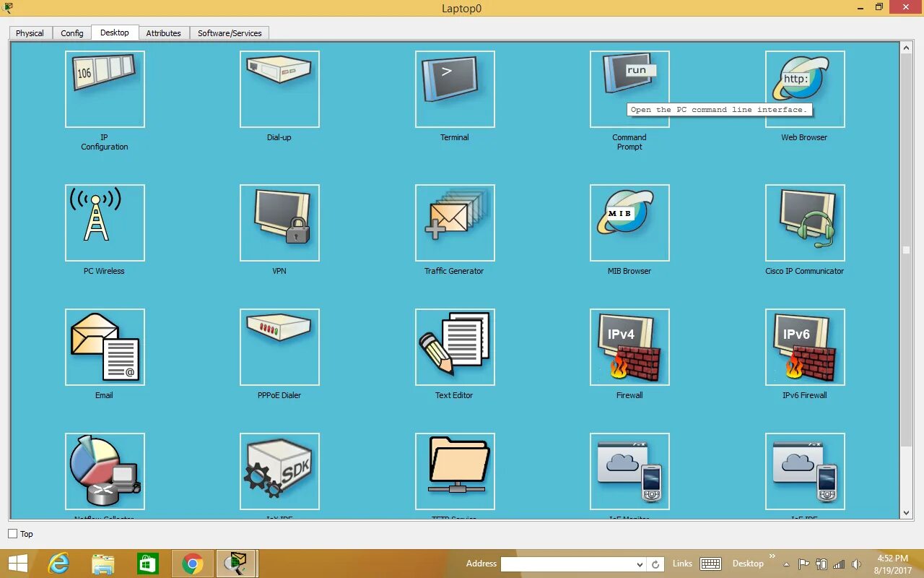Expand the Desktop toolbar chevron
This screenshot has height=578, width=924.
[x=772, y=557]
